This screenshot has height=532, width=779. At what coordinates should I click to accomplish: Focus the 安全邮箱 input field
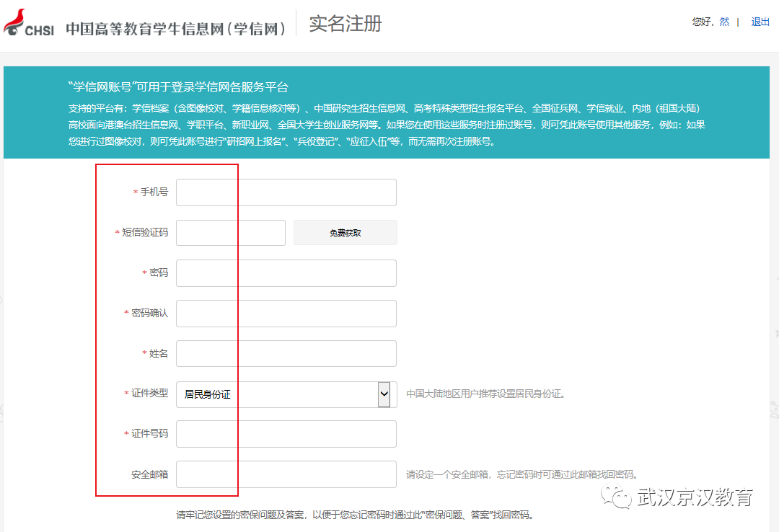286,474
